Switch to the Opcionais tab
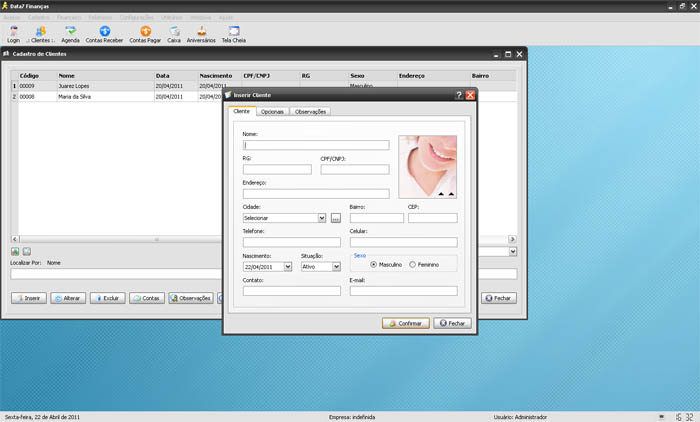This screenshot has height=422, width=700. [x=272, y=112]
